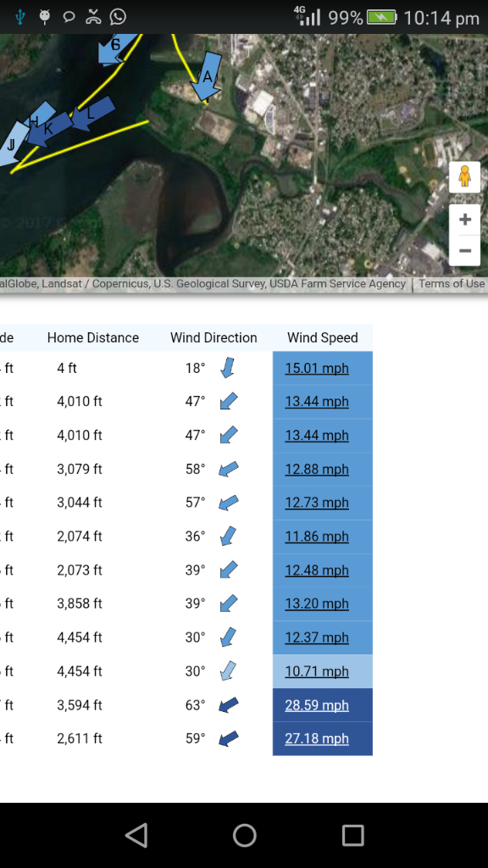Tap the Wind Speed column header
This screenshot has height=868, width=488.
[323, 337]
